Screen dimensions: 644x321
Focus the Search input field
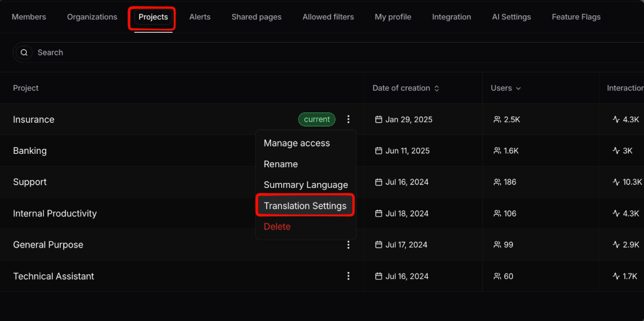click(329, 53)
